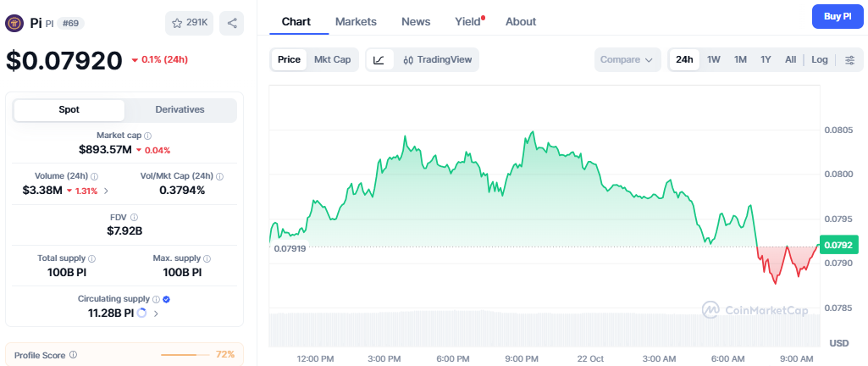Set chart range to 1M
The height and width of the screenshot is (366, 868).
point(740,60)
